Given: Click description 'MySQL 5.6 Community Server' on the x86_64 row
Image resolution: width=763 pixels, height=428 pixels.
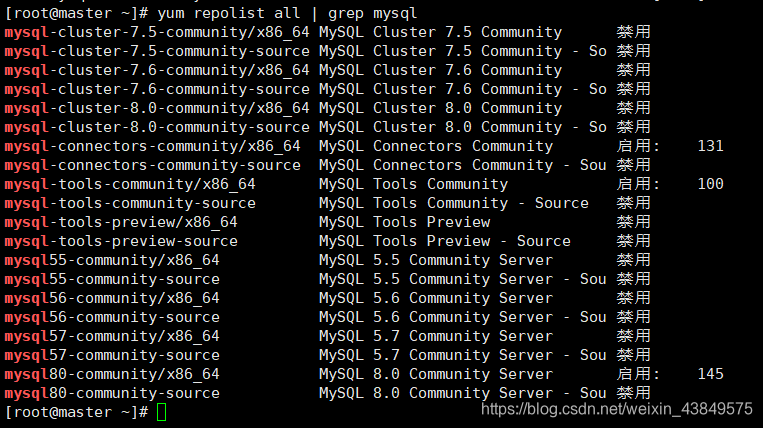Looking at the screenshot, I should coord(436,298).
